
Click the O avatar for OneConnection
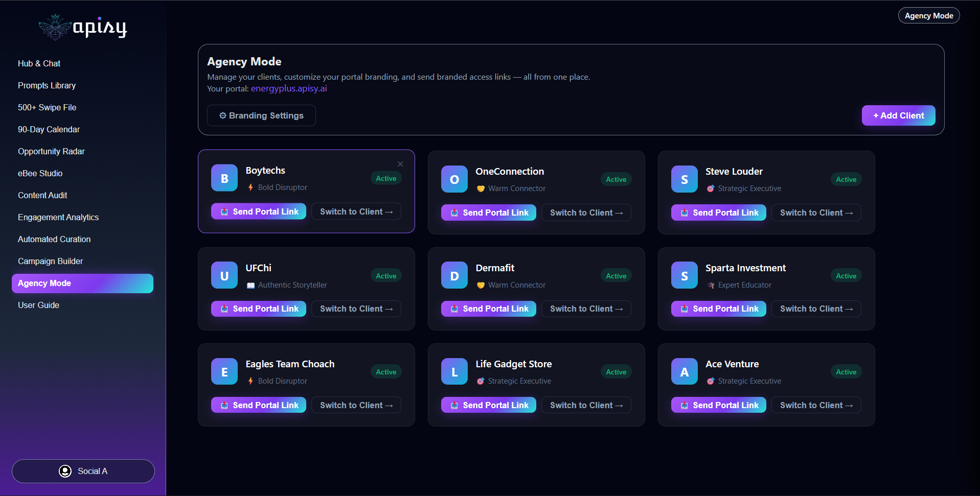tap(454, 179)
